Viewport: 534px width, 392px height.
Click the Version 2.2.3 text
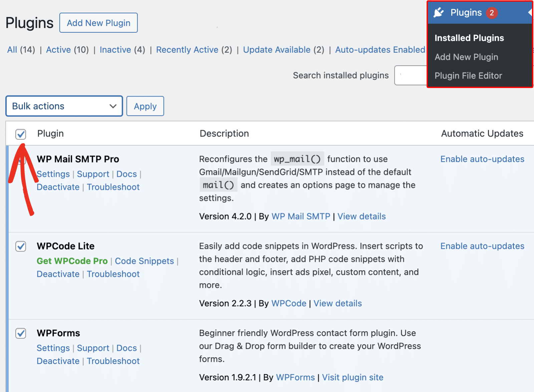225,304
